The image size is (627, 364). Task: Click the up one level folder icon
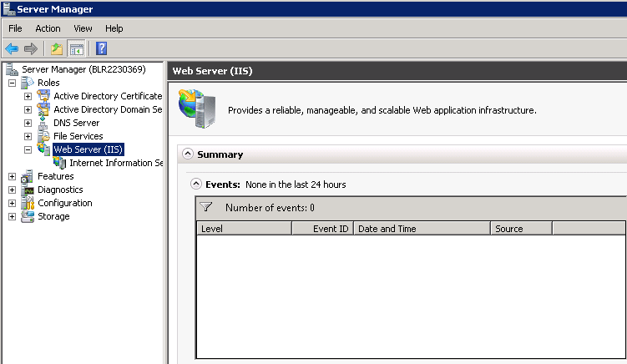(x=57, y=48)
